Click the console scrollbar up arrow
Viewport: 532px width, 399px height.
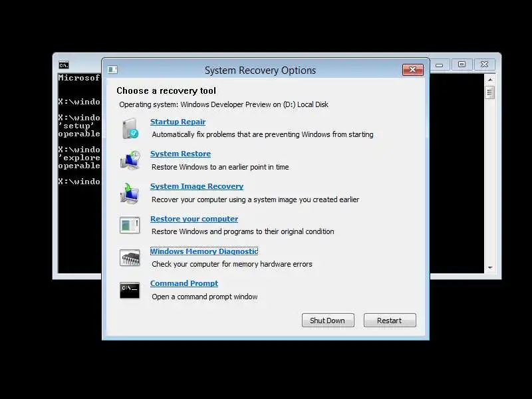tap(490, 79)
